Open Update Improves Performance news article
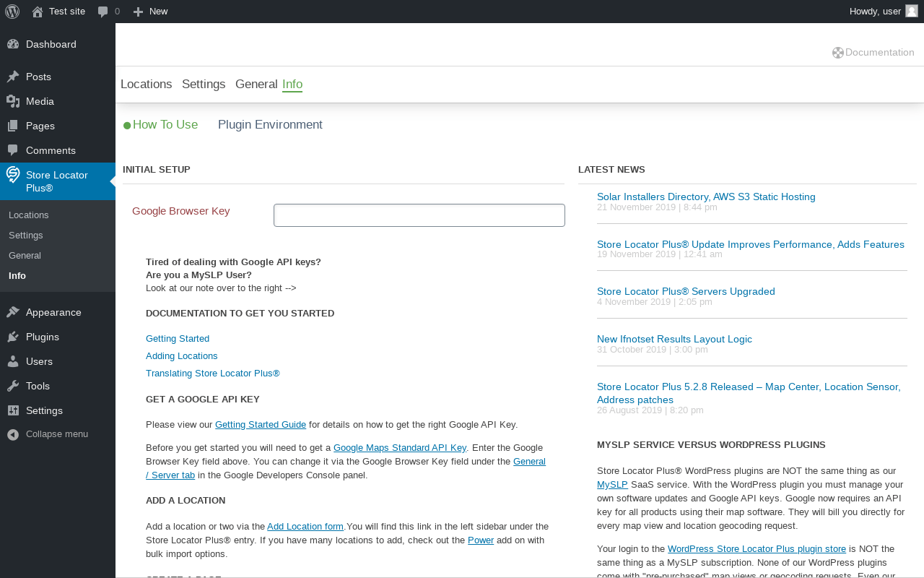924x578 pixels. pos(751,244)
